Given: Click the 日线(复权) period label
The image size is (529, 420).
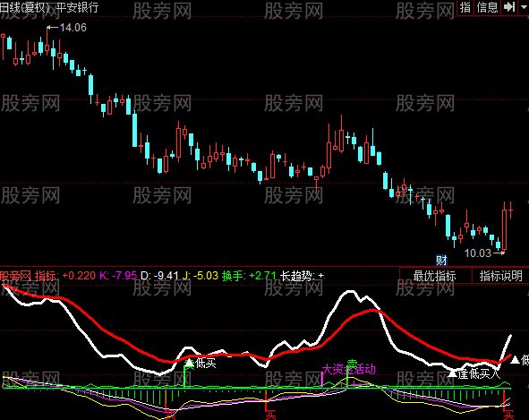Looking at the screenshot, I should pos(25,7).
